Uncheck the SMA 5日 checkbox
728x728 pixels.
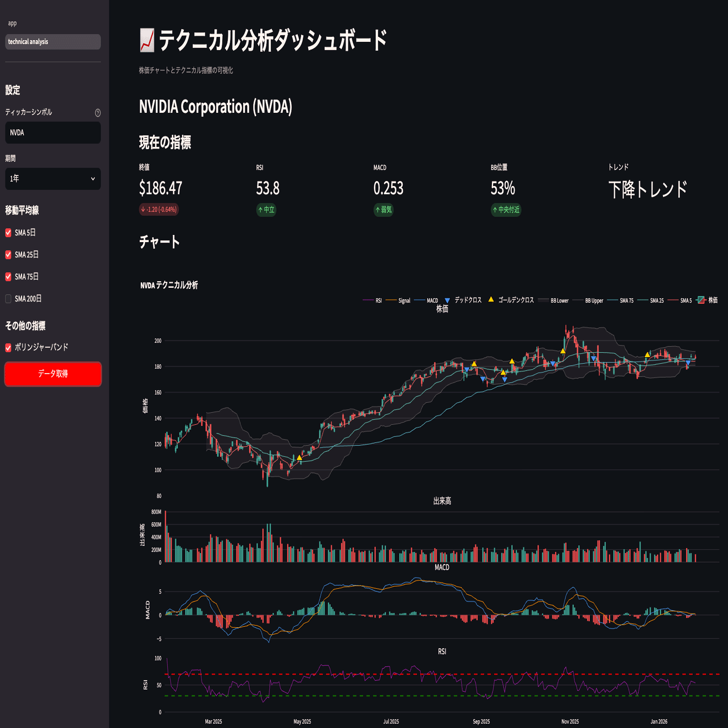(x=8, y=233)
